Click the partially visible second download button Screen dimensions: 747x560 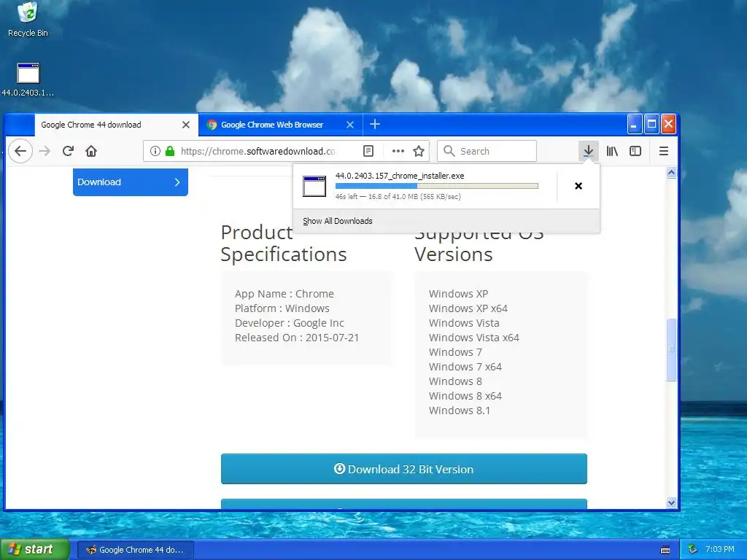404,504
